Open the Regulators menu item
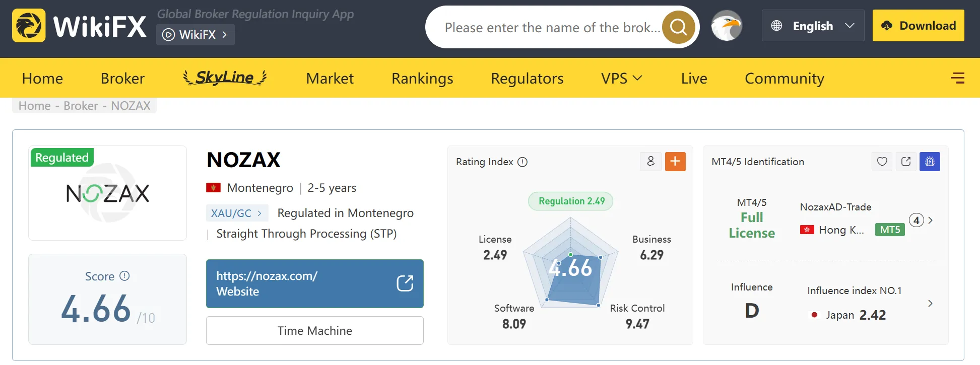This screenshot has width=980, height=365. coord(527,78)
